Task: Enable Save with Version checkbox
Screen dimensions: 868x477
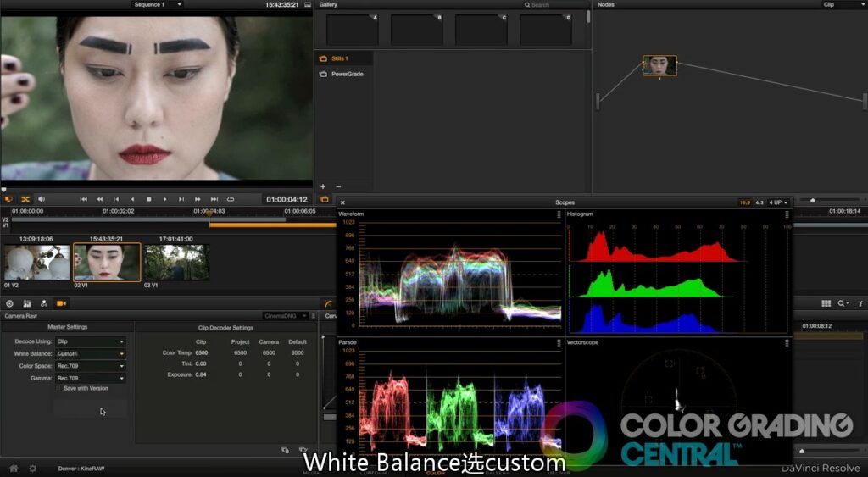Action: tap(58, 388)
